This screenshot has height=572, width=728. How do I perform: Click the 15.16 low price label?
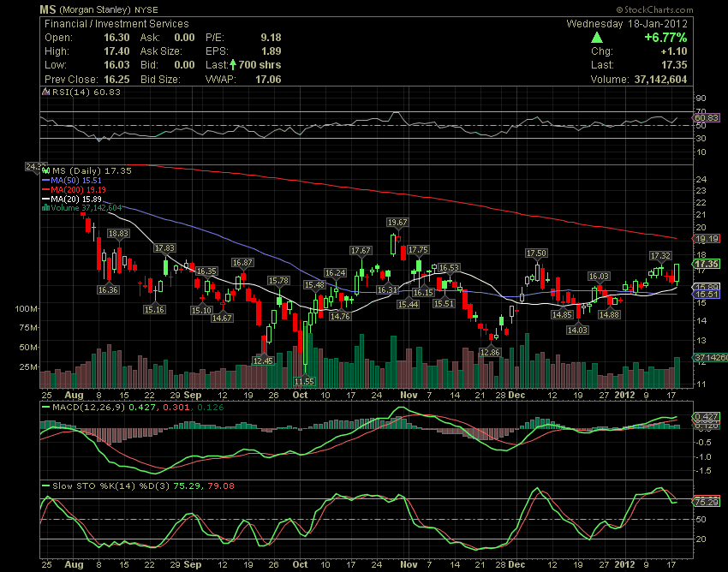click(155, 310)
